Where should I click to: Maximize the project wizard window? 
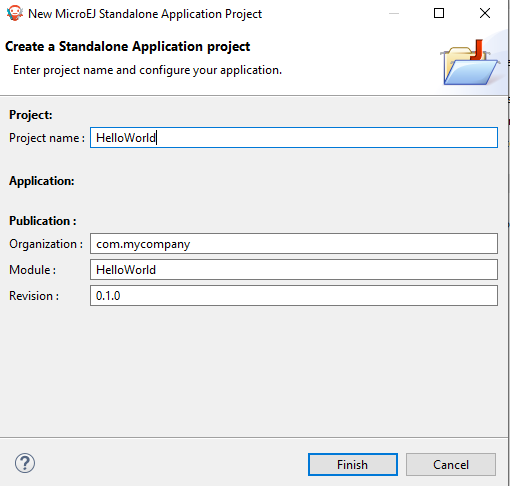click(x=439, y=13)
